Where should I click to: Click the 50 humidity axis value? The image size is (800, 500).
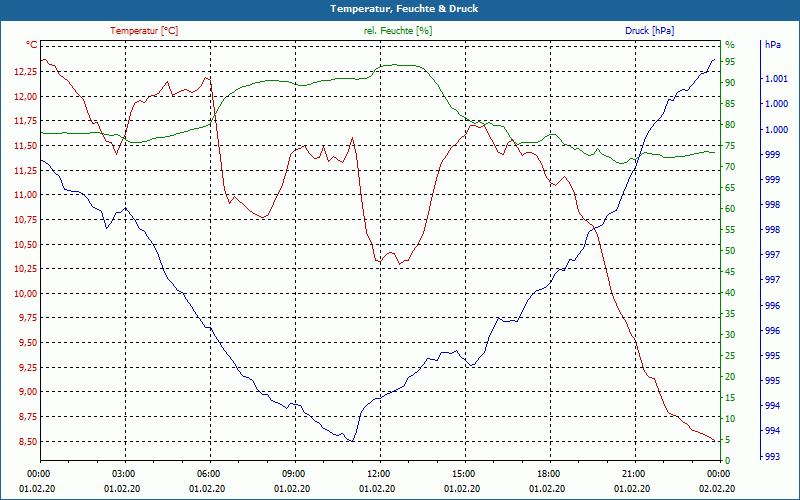pyautogui.click(x=730, y=251)
